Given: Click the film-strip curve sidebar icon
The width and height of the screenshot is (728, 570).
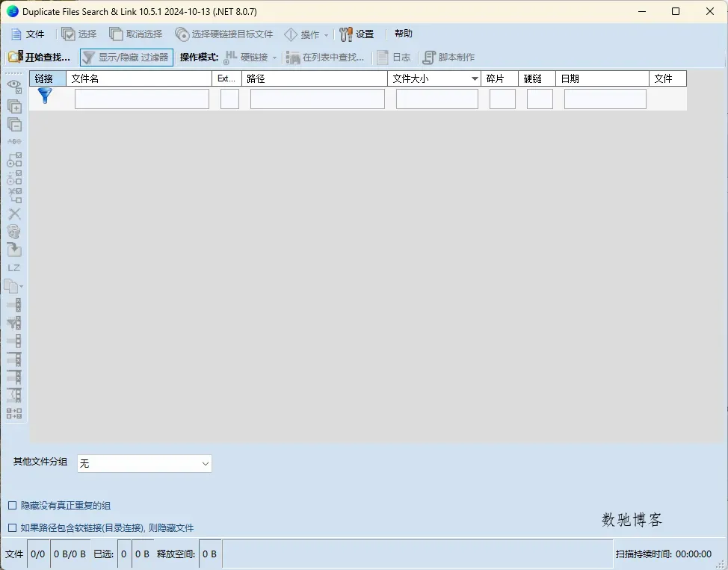Looking at the screenshot, I should 14,395.
